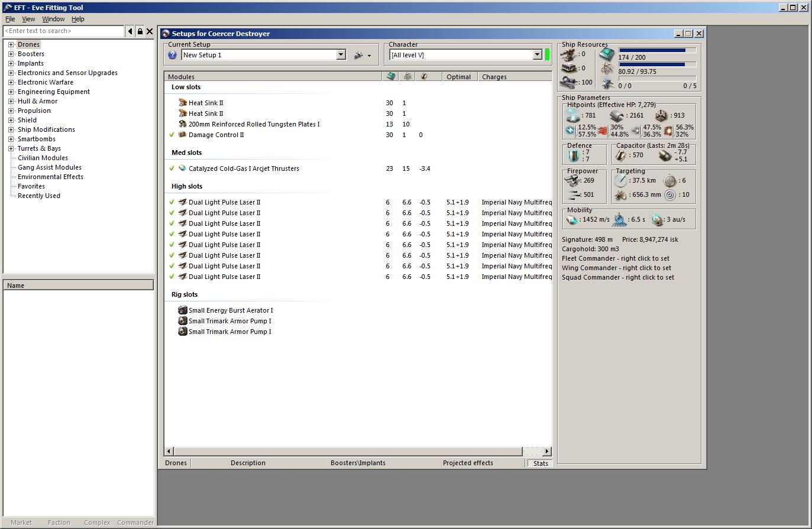Image resolution: width=812 pixels, height=529 pixels.
Task: Switch to the Boosters\Implants tab
Action: pyautogui.click(x=358, y=463)
